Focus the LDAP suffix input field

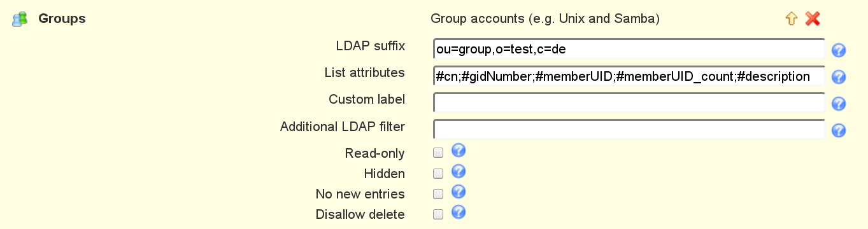point(629,49)
